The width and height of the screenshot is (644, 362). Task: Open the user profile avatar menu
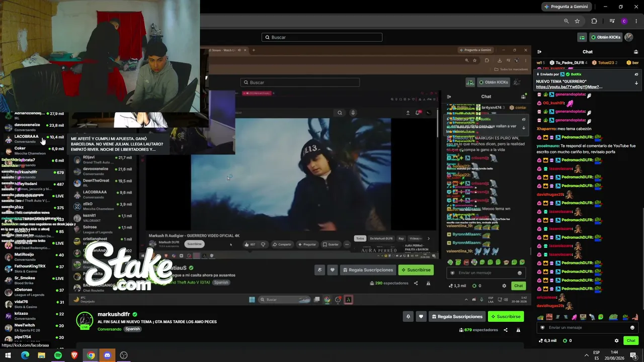tap(628, 37)
